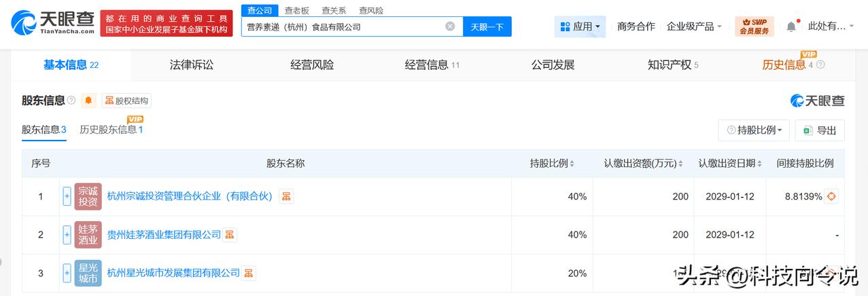Viewport: 868px width, 296px height.
Task: View equity structure icon for 贵州娃茅酒业集团
Action: tap(230, 235)
